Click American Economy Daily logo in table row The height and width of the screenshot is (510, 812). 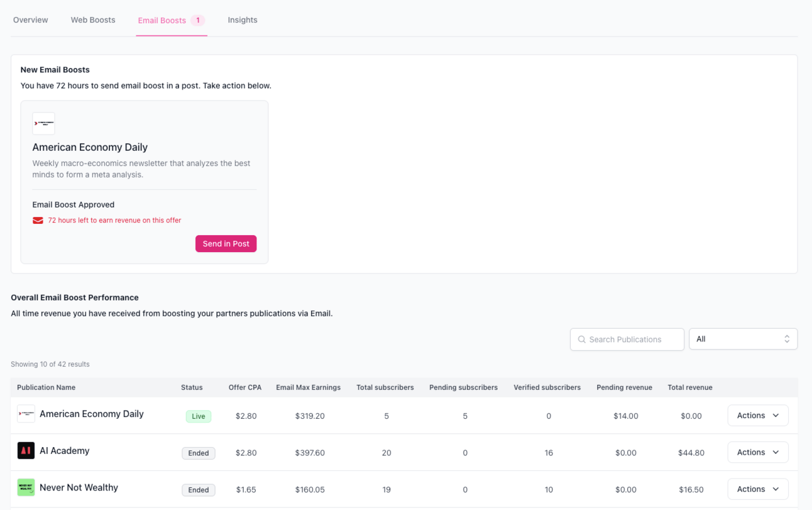point(26,414)
